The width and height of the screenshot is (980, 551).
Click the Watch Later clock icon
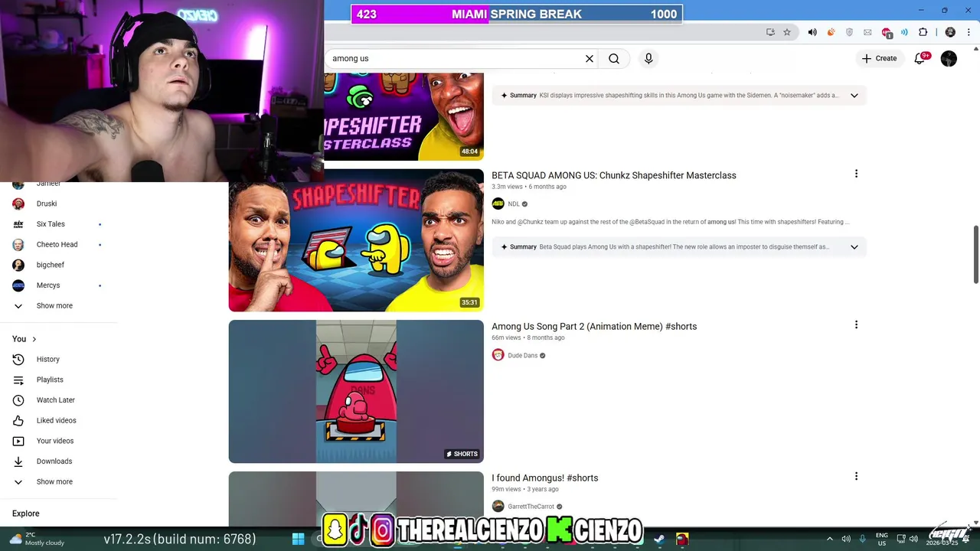18,400
